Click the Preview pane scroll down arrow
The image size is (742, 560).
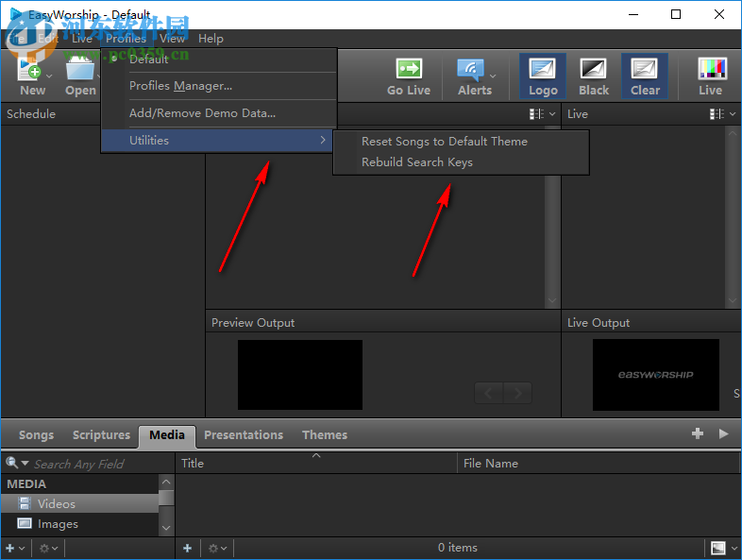[551, 300]
